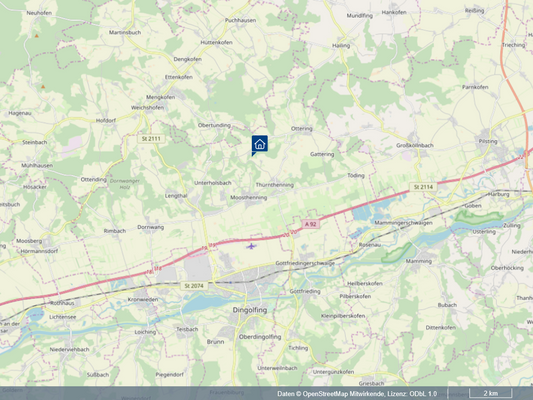Click the 2 km scale bar
Screen dimensions: 533x400
point(491,393)
